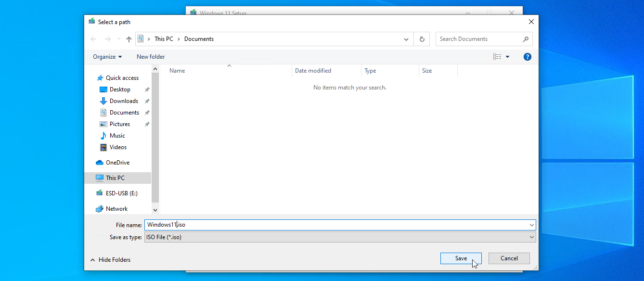The width and height of the screenshot is (644, 281).
Task: Click Documents in the address path
Action: click(199, 39)
